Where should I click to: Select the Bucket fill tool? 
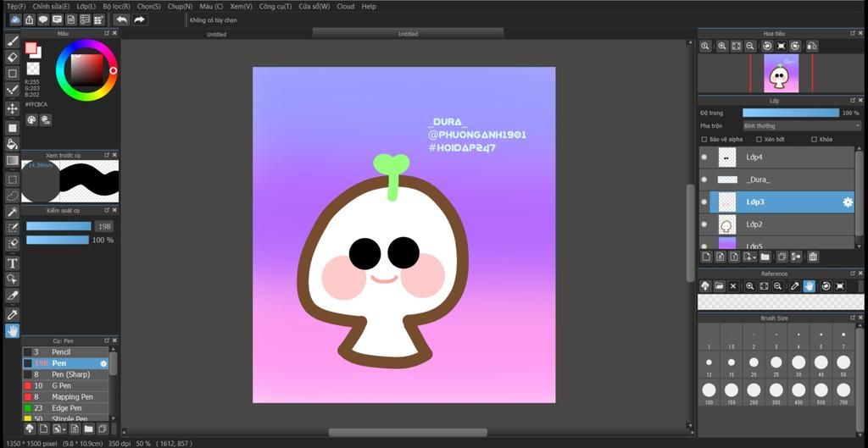12,144
